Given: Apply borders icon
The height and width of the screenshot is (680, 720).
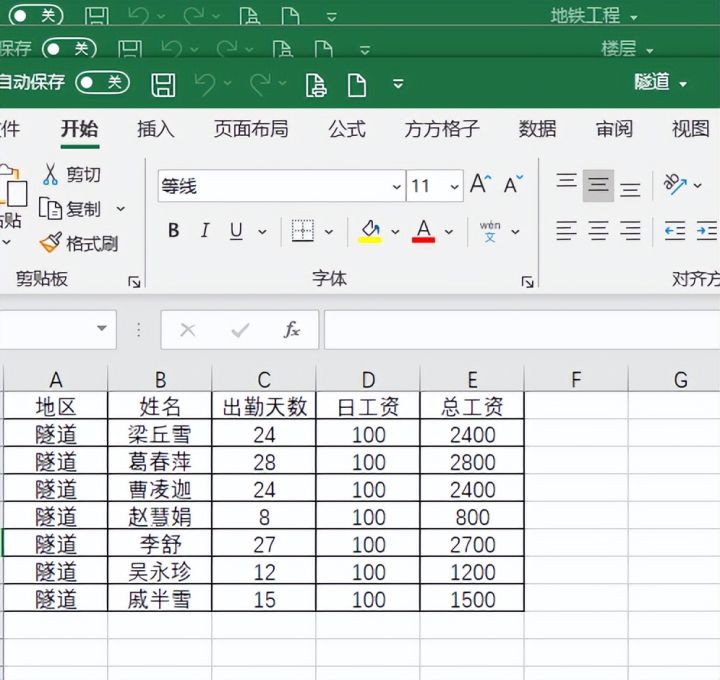Looking at the screenshot, I should (303, 231).
